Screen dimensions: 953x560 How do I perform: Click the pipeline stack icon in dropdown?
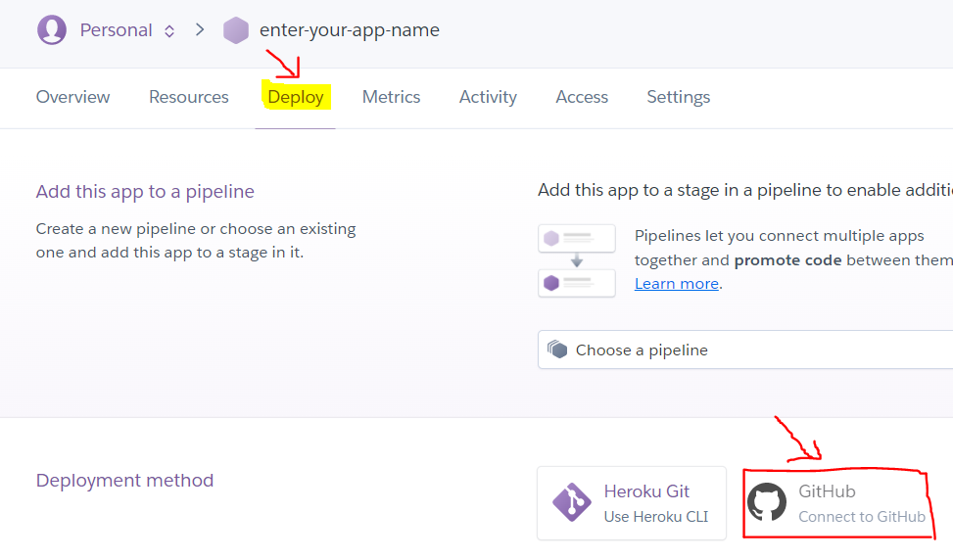click(557, 350)
